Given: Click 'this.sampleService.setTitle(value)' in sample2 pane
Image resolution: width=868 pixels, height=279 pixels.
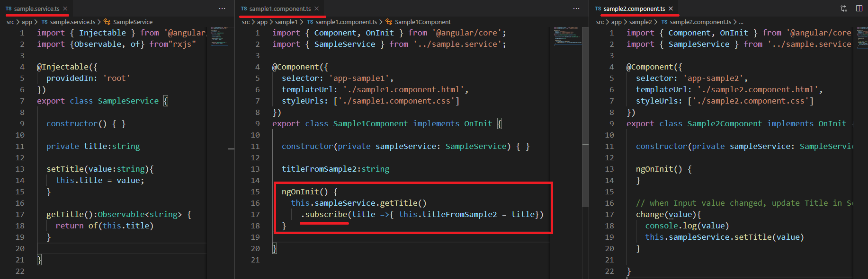Looking at the screenshot, I should point(725,237).
